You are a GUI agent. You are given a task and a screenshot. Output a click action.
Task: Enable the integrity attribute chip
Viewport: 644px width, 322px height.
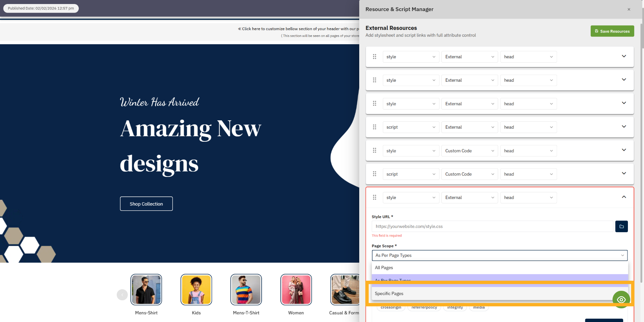point(455,307)
